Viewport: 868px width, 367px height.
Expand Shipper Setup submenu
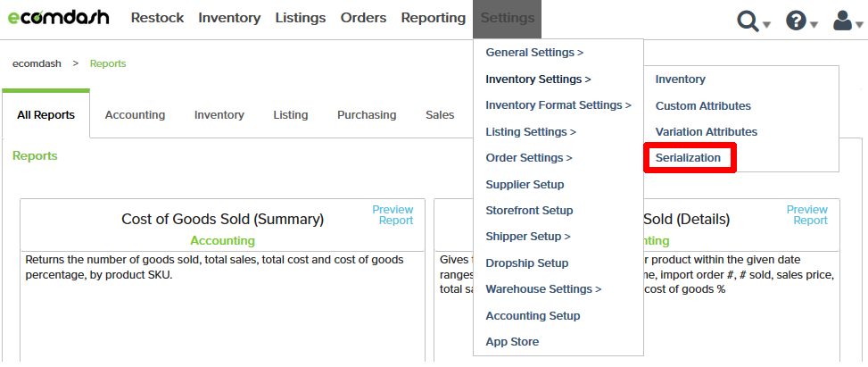coord(527,237)
